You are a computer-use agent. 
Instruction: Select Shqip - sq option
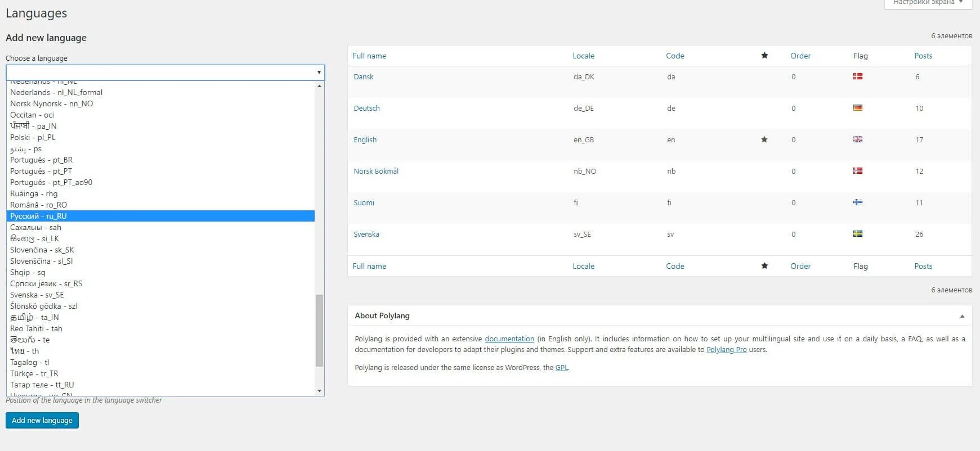tap(160, 272)
